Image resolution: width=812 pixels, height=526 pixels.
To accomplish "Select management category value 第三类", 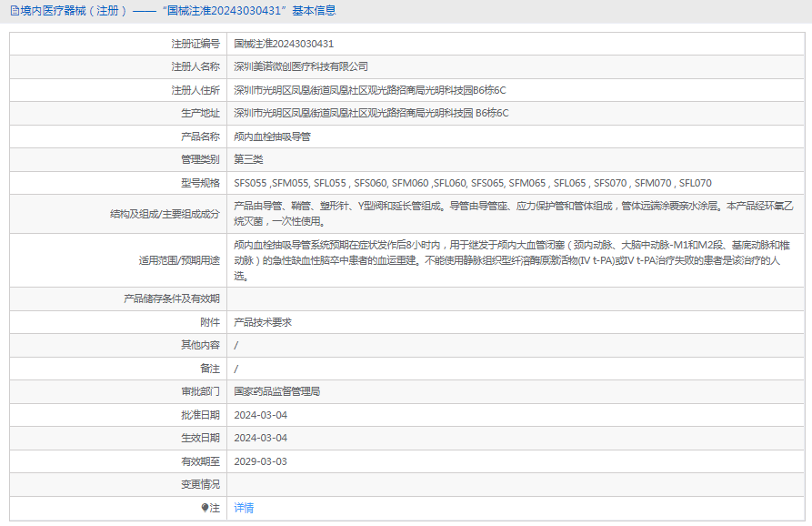I will (248, 159).
